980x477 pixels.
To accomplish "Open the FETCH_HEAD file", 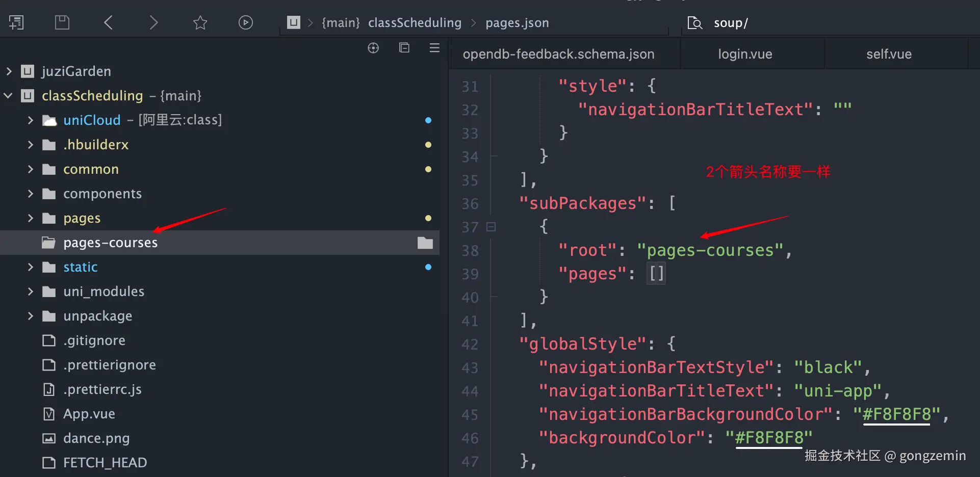I will [x=105, y=463].
